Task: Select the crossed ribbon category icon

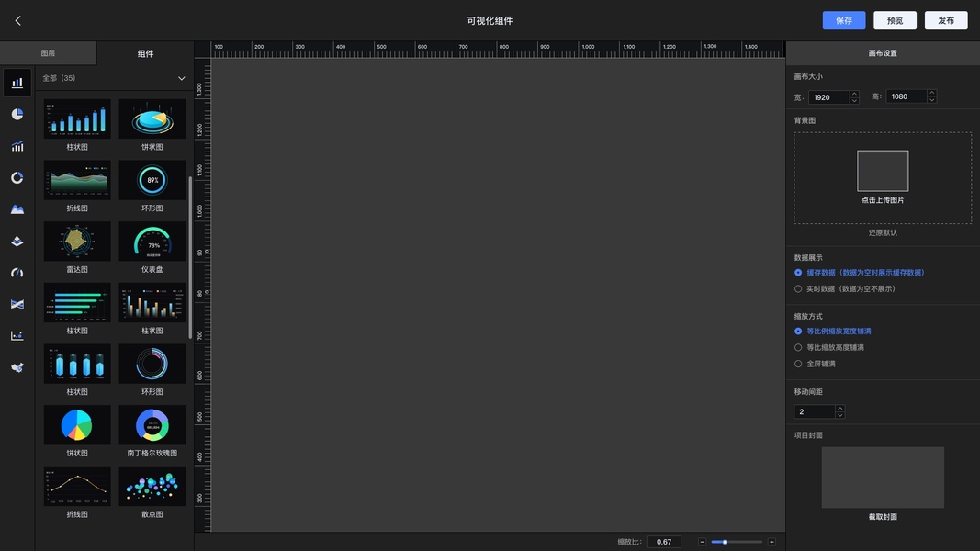Action: coord(17,304)
